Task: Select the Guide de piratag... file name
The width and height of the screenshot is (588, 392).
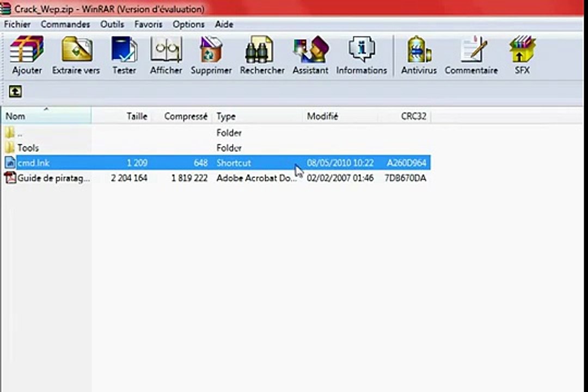Action: point(53,178)
